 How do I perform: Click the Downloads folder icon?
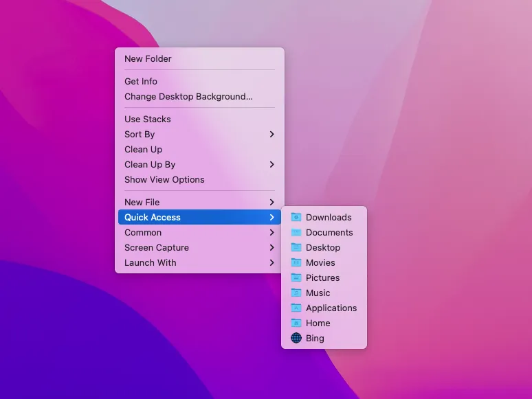(296, 217)
